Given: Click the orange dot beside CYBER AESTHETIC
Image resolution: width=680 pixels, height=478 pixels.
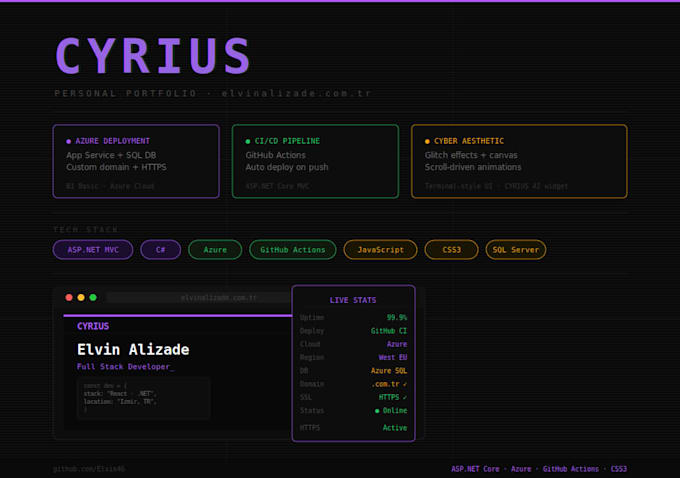Looking at the screenshot, I should coord(427,141).
